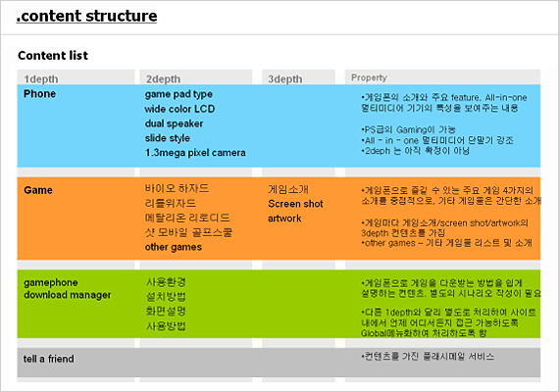The width and height of the screenshot is (559, 392).
Task: Select the 1depth column header
Action: point(41,79)
